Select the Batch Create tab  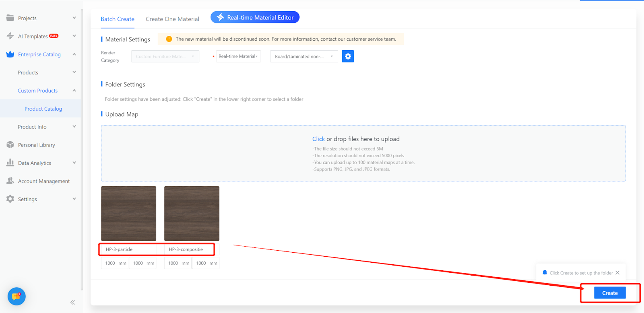118,19
